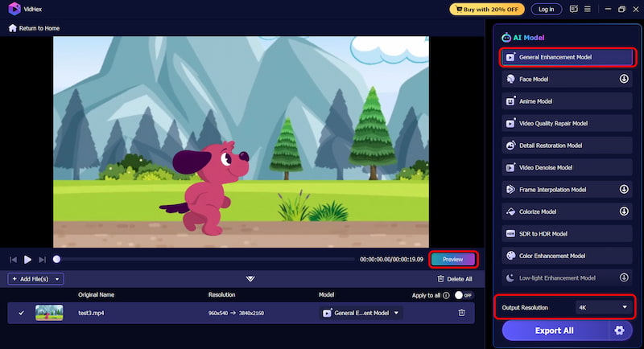This screenshot has height=349, width=644.
Task: Download the Frame Interpolation Model
Action: 623,190
